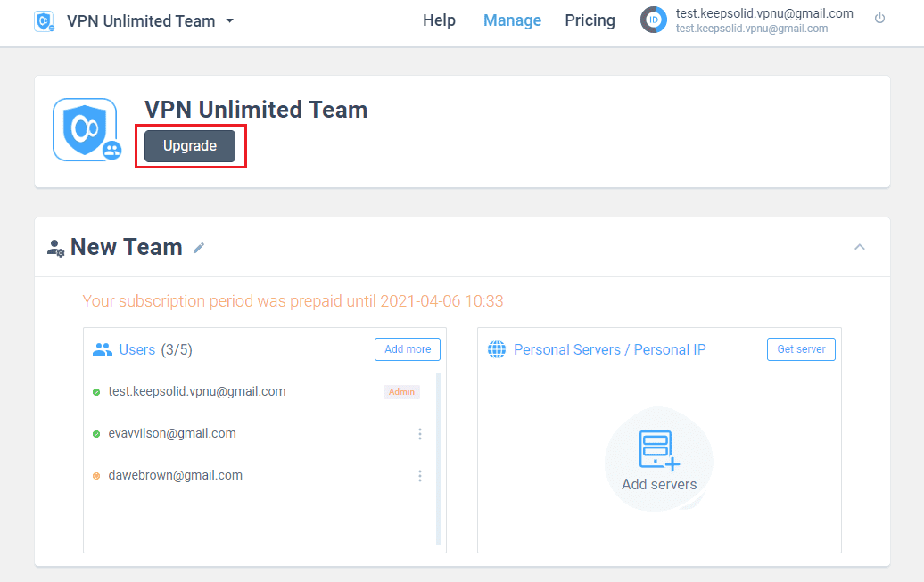Edit team name with pencil icon
Image resolution: width=924 pixels, height=582 pixels.
coord(199,248)
